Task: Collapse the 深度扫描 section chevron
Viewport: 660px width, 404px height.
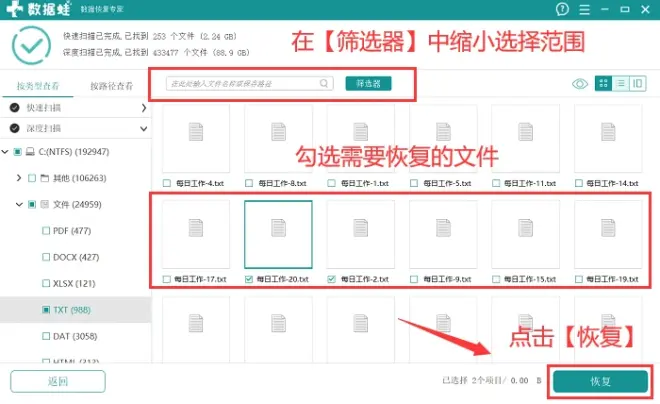Action: click(x=144, y=128)
